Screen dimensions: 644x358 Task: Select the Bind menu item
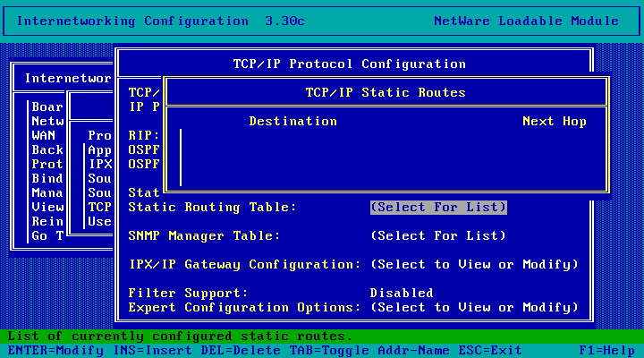(47, 179)
